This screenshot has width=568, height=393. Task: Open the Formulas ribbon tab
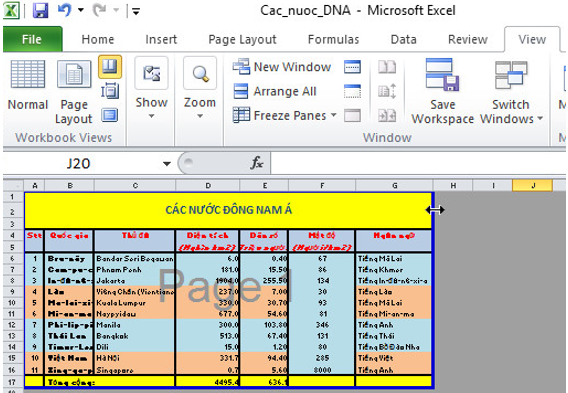pos(333,39)
